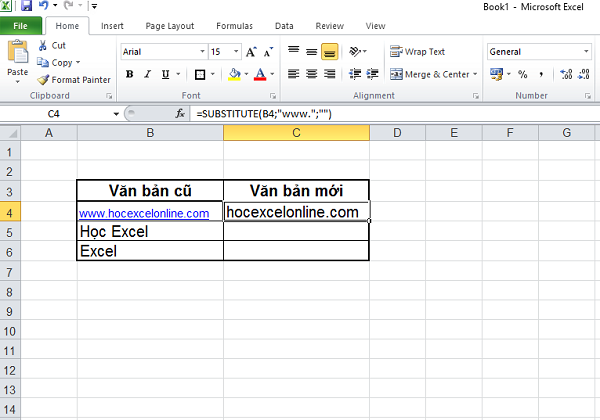Open the Font dialog launcher
Viewport: 600px width, 420px height.
pyautogui.click(x=273, y=96)
